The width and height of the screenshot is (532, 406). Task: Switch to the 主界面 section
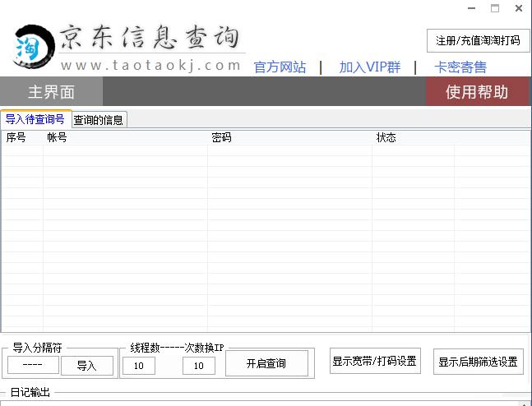tap(51, 92)
